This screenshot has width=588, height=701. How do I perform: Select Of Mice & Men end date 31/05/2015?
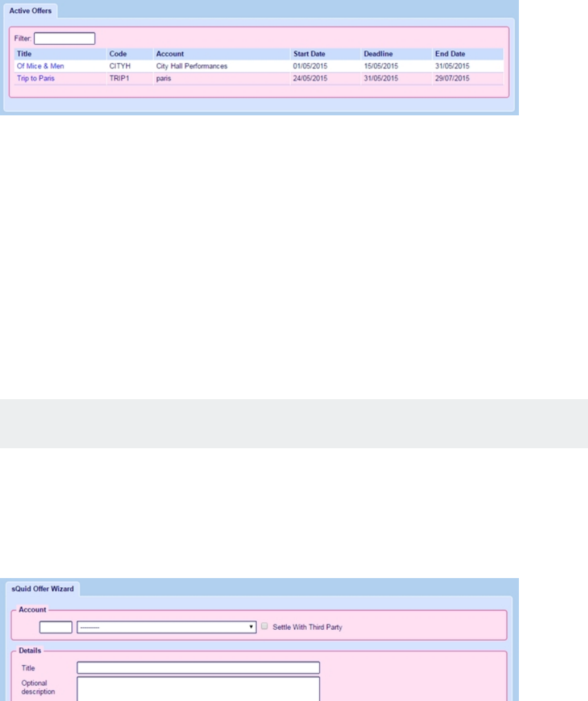pyautogui.click(x=453, y=66)
